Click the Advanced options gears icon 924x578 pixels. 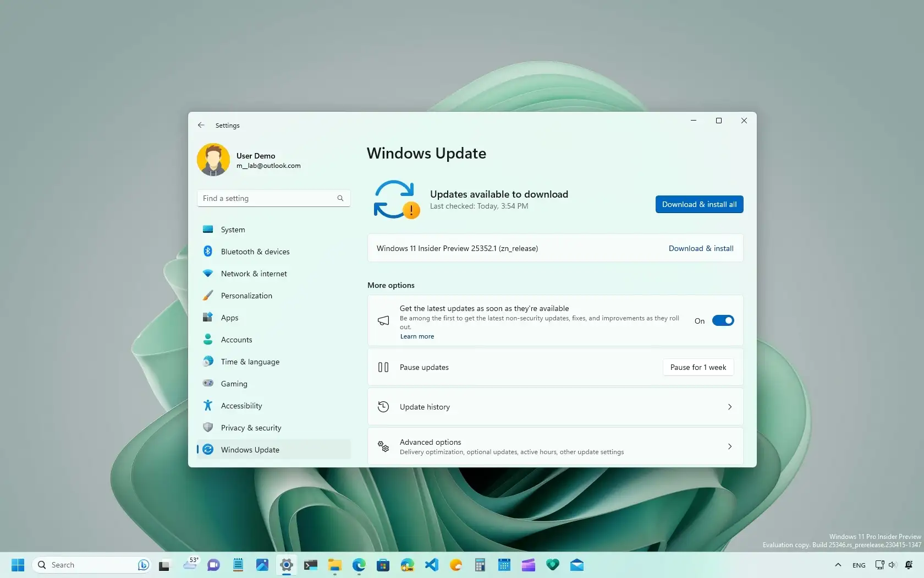coord(383,446)
